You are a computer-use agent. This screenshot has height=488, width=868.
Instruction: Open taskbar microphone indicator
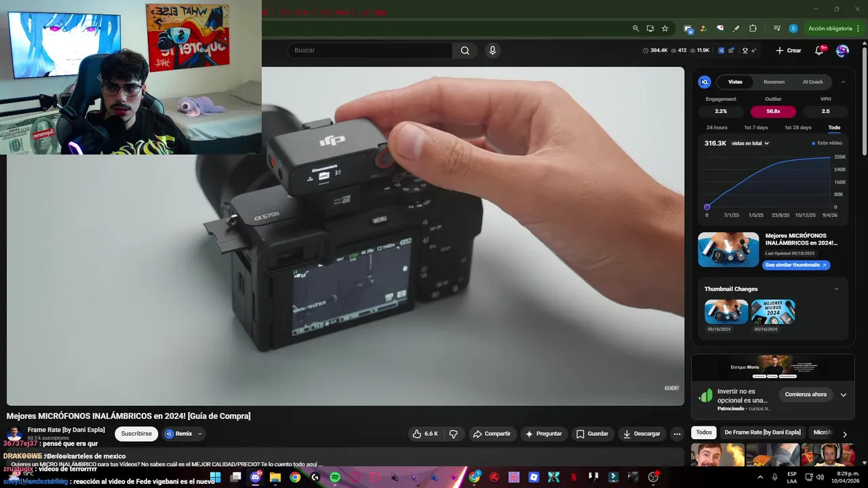pos(774,477)
